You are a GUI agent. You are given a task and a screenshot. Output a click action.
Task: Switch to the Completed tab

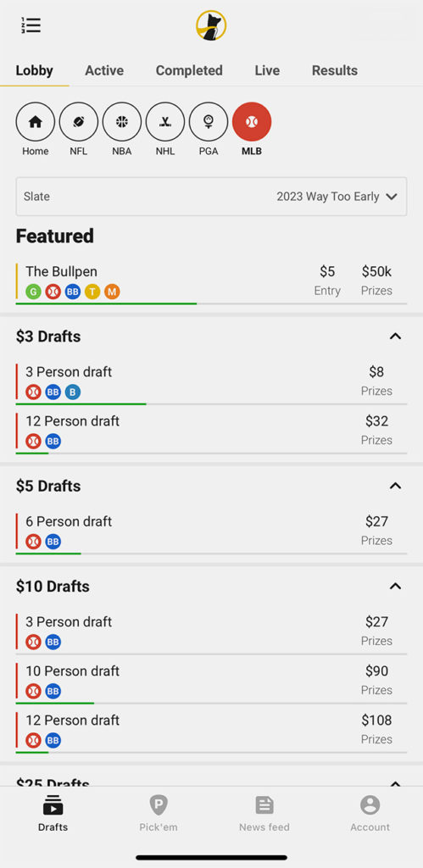coord(189,70)
